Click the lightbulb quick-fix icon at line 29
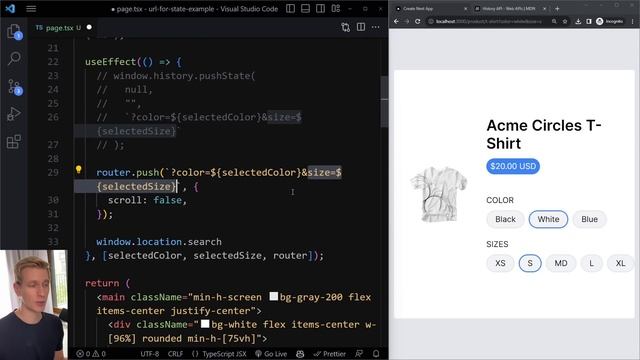This screenshot has width=640, height=360. [78, 170]
